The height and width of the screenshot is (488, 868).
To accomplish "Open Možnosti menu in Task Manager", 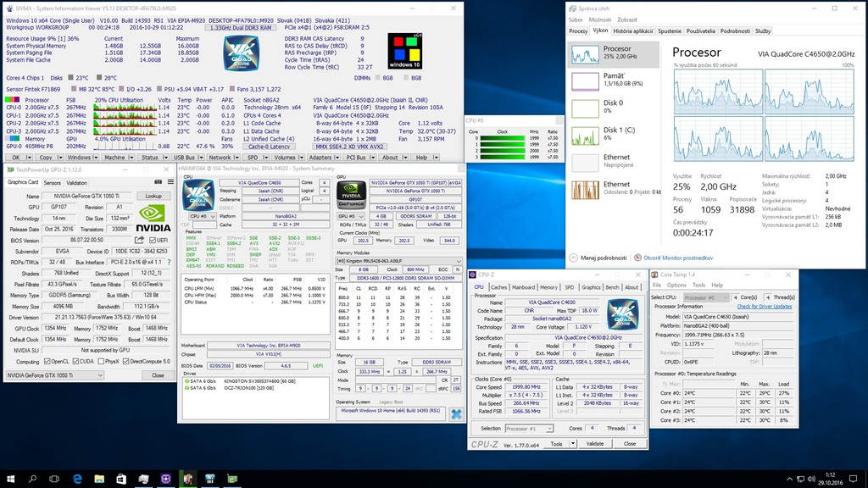I will click(x=600, y=20).
